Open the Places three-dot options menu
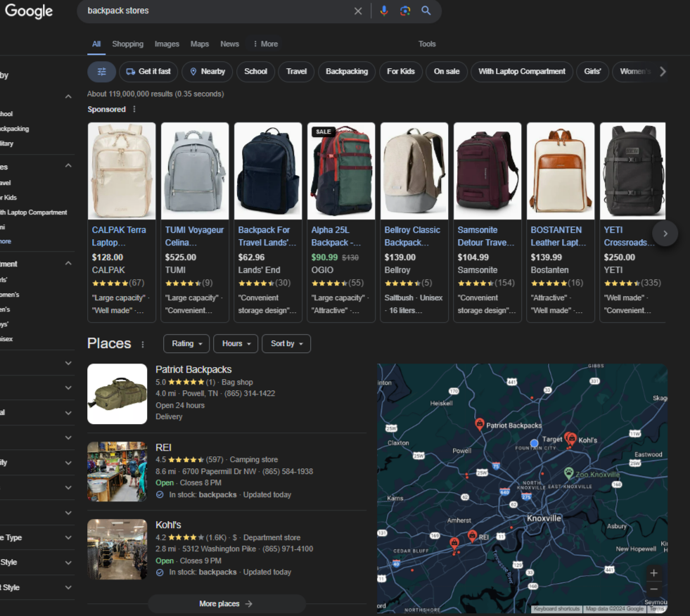This screenshot has height=616, width=690. [x=143, y=344]
